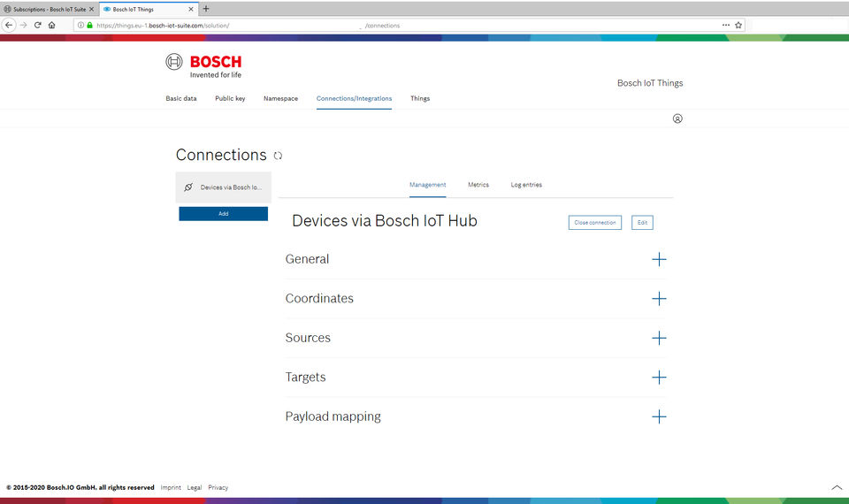The width and height of the screenshot is (849, 504).
Task: Open the Legal footer link
Action: [195, 487]
